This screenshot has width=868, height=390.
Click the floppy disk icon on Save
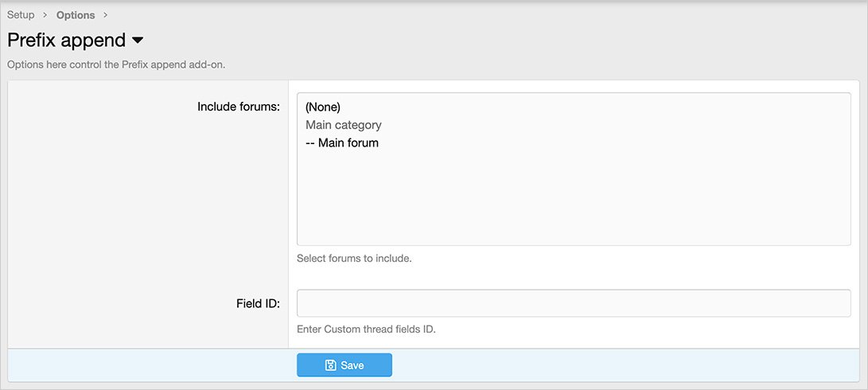330,365
